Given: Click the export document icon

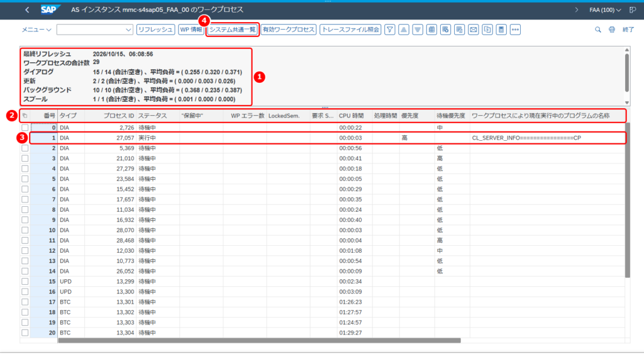Looking at the screenshot, I should [487, 30].
